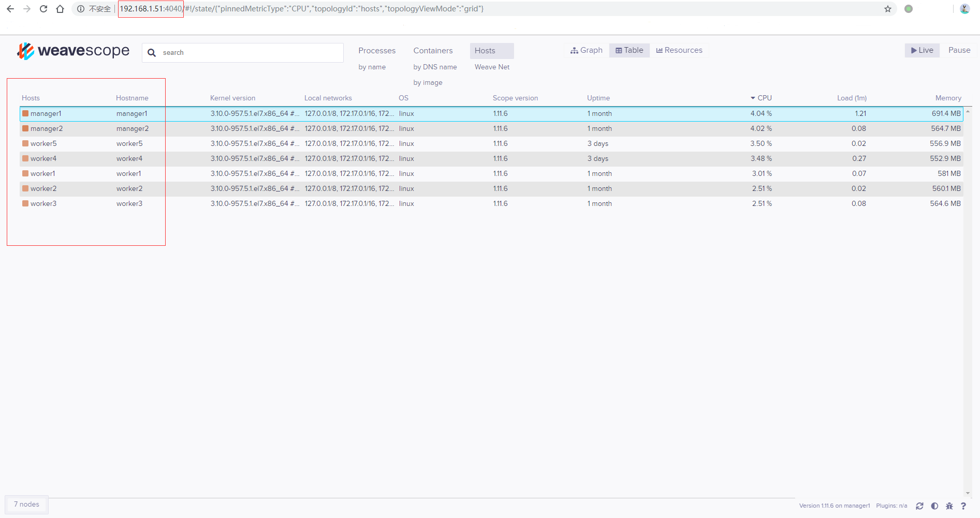The width and height of the screenshot is (980, 518).
Task: Switch to Resources view mode
Action: tap(679, 50)
